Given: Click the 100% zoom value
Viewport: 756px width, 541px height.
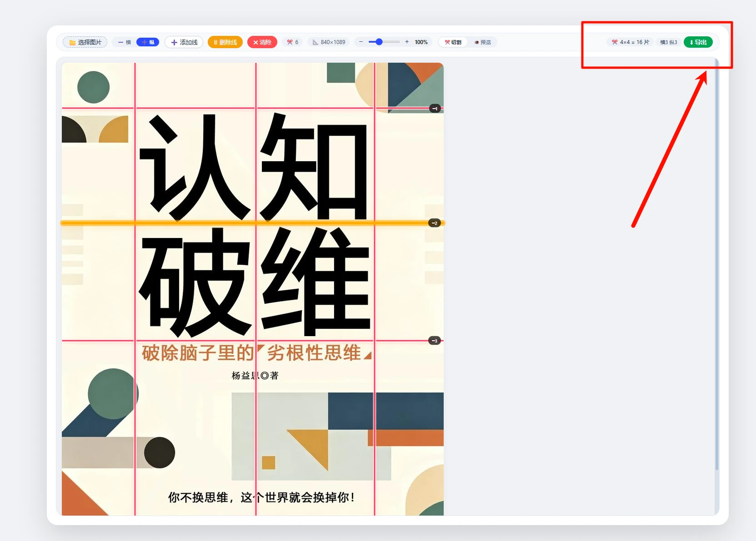Looking at the screenshot, I should [x=421, y=42].
